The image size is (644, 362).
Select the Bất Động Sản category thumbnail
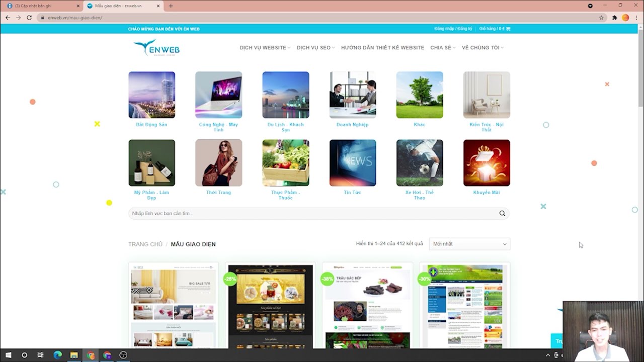coord(152,95)
